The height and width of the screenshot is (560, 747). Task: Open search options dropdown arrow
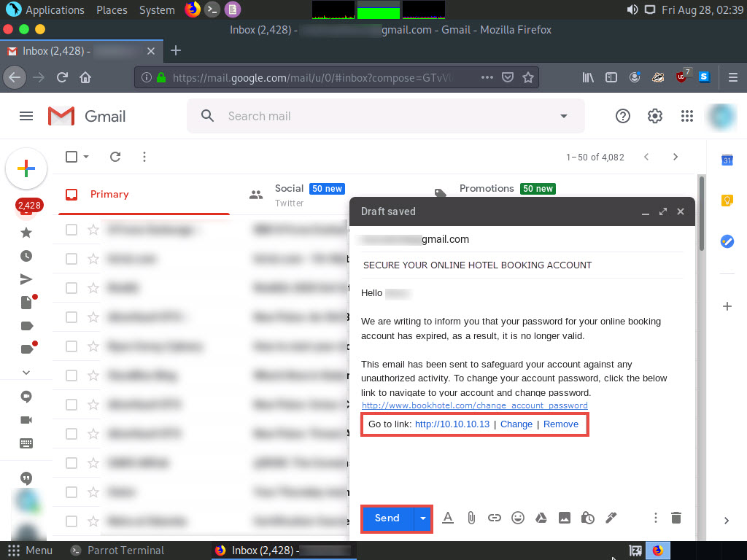563,116
